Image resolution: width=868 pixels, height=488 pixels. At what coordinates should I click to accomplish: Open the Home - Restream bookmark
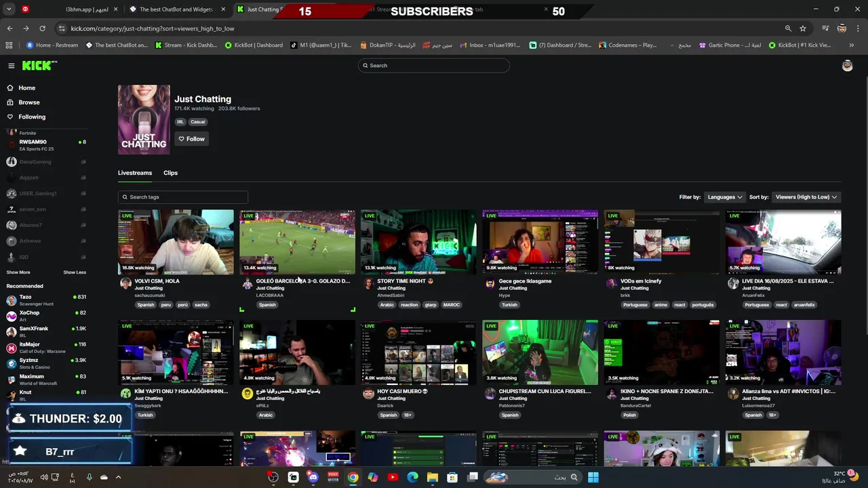(x=52, y=45)
